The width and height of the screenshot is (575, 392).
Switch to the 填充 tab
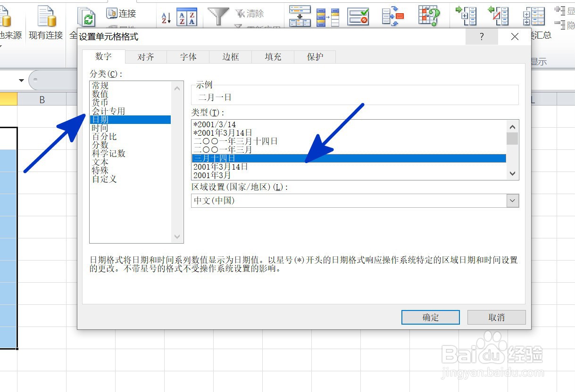pos(273,57)
